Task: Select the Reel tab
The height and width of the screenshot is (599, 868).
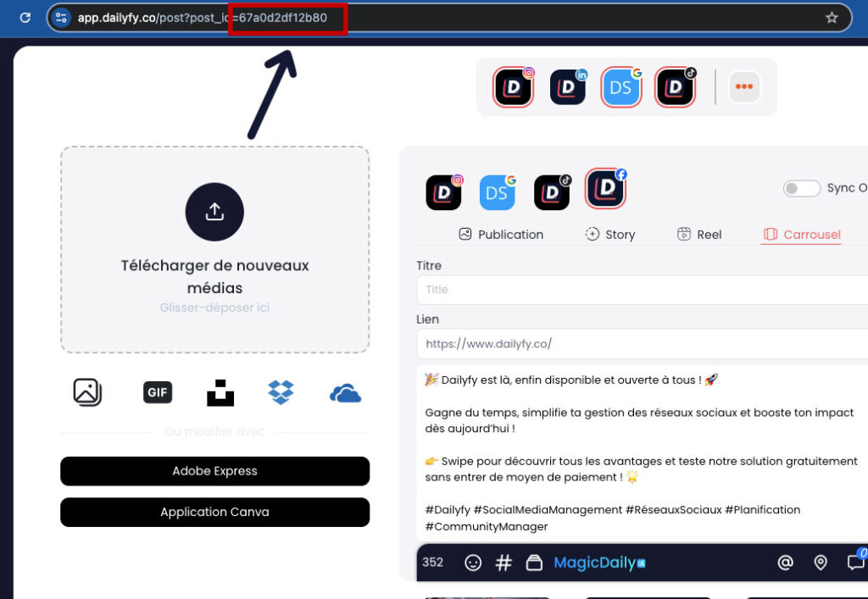Action: click(x=699, y=235)
